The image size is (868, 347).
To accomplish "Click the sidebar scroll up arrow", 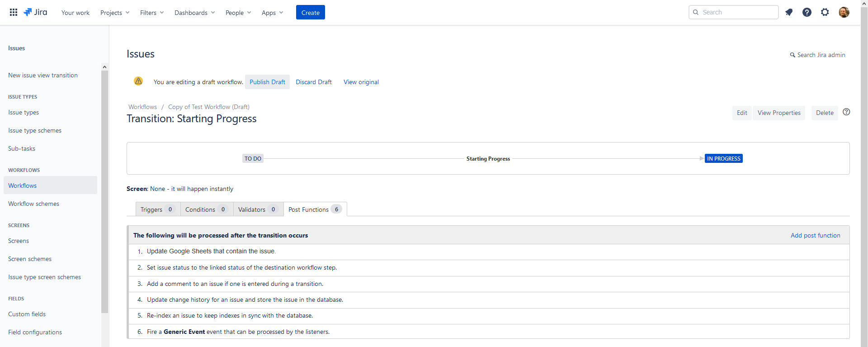I will (104, 67).
